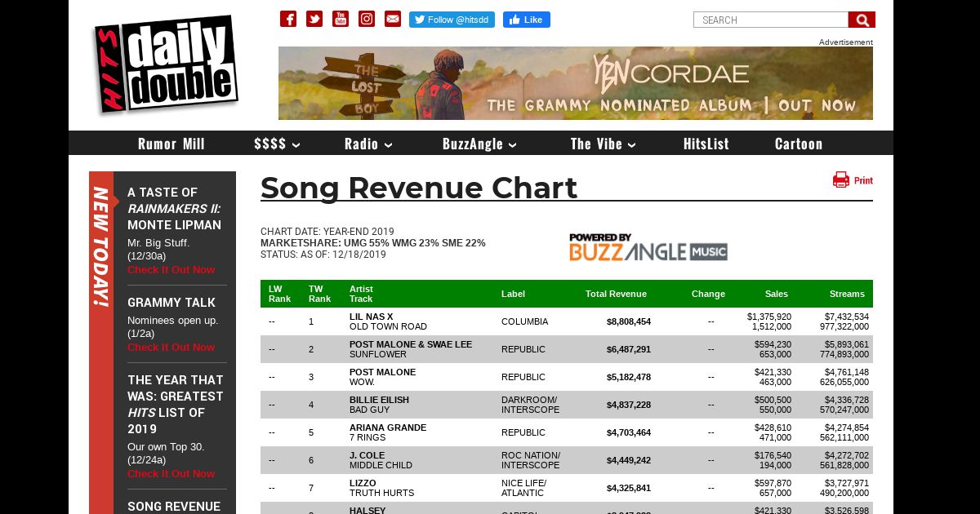Expand the BuzzAngle dropdown menu
The height and width of the screenshot is (514, 980).
click(479, 144)
